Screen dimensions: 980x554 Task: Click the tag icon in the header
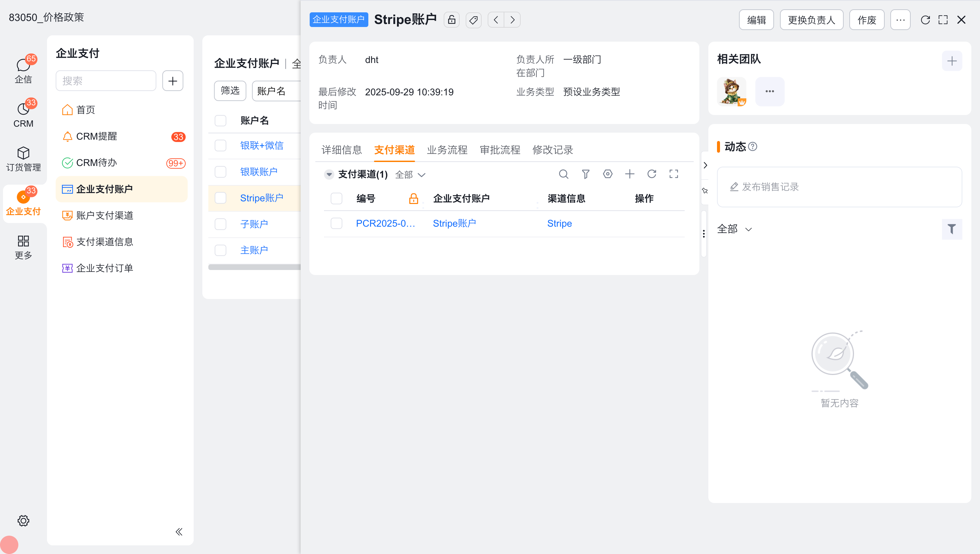473,20
